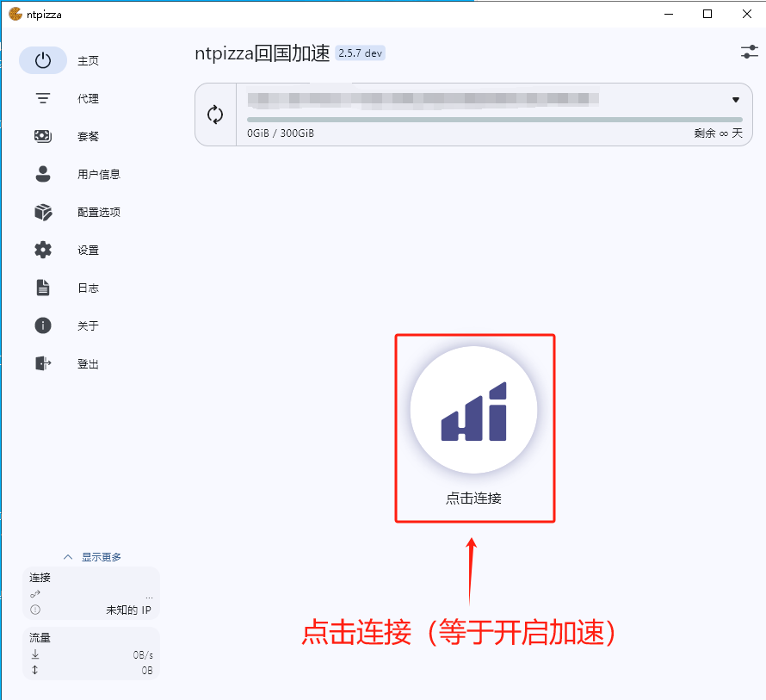Viewport: 766px width, 700px height.
Task: Click the 显示更多 link
Action: 101,557
